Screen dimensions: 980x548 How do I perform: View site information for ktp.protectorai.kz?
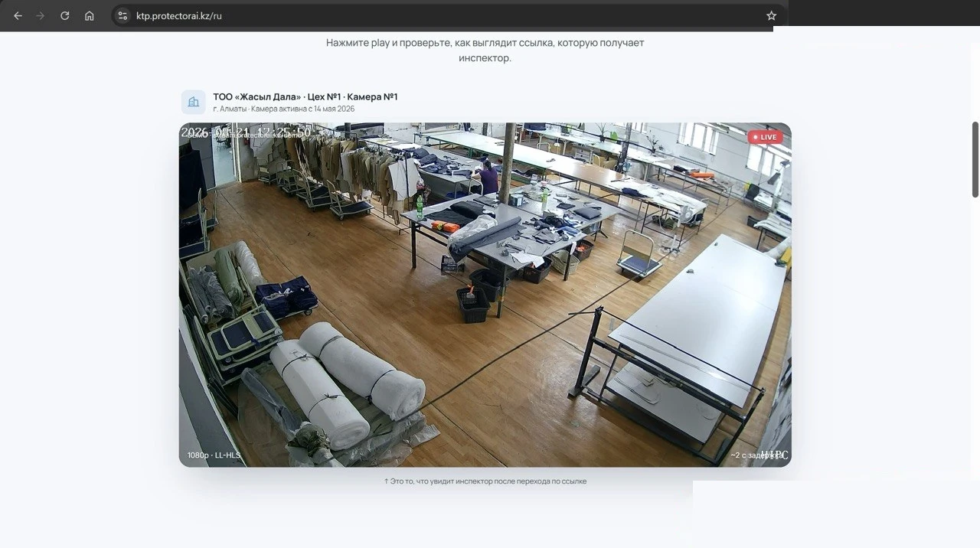pyautogui.click(x=122, y=15)
